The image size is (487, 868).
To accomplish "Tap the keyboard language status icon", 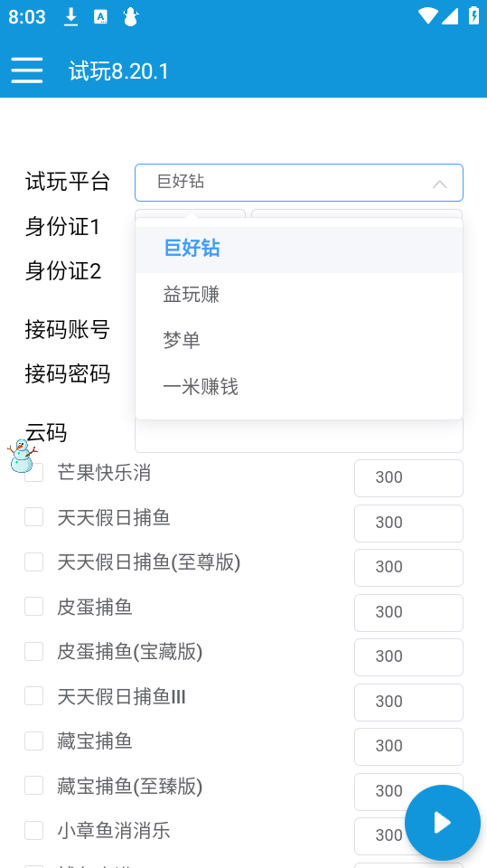I will pyautogui.click(x=100, y=17).
